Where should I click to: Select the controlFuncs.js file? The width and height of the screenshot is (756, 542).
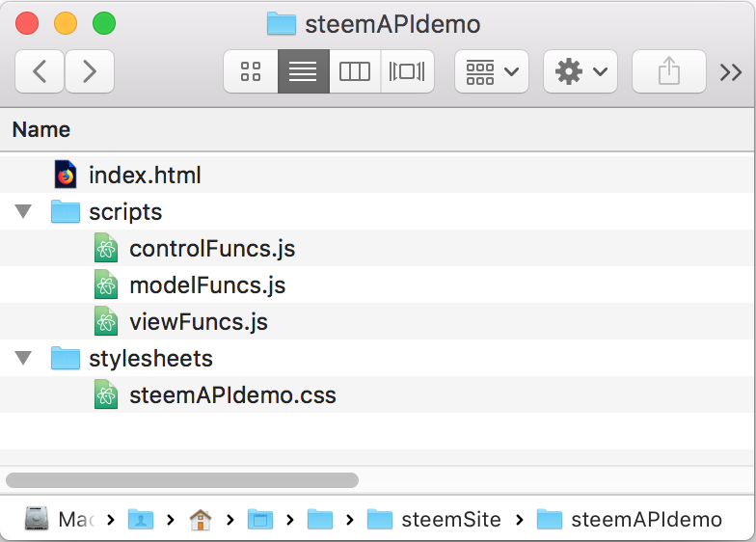212,249
